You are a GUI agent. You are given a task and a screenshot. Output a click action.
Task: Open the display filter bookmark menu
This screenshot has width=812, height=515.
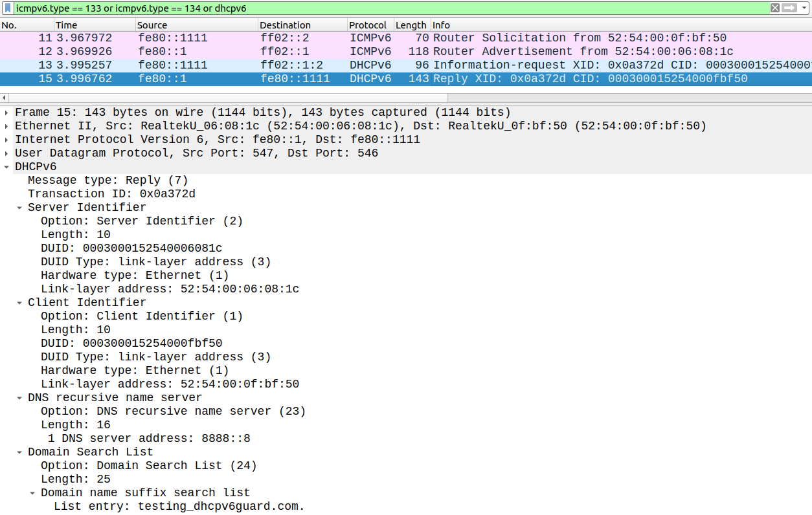click(8, 8)
